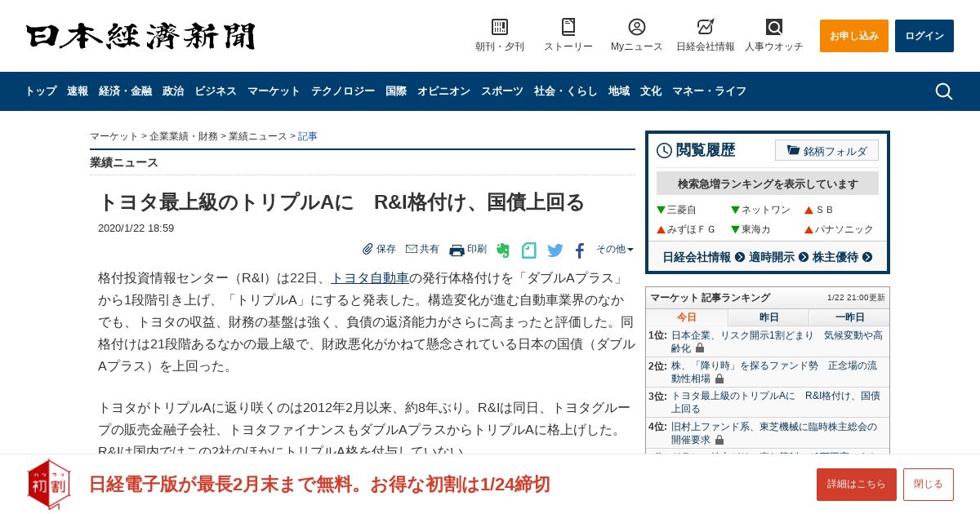Open the テクノロジー section

tap(343, 91)
